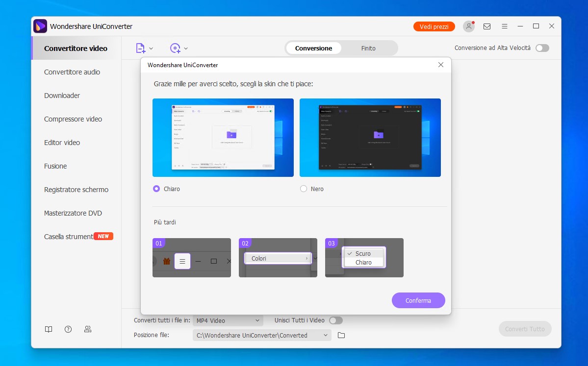Click step 02 Colori tutorial image
This screenshot has height=366, width=588.
278,258
